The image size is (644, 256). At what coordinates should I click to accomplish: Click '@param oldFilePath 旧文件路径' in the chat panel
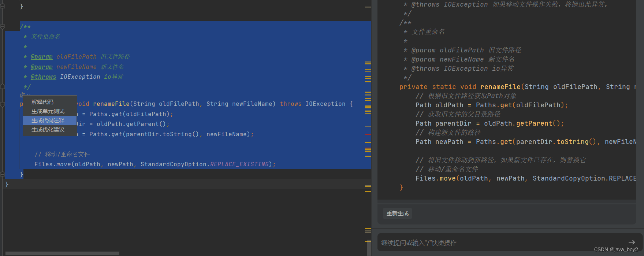click(466, 50)
